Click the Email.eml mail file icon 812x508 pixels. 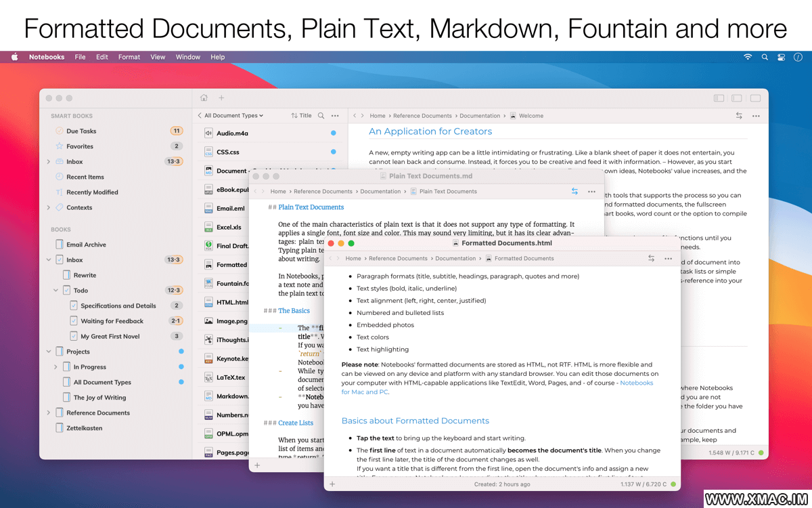pyautogui.click(x=209, y=209)
